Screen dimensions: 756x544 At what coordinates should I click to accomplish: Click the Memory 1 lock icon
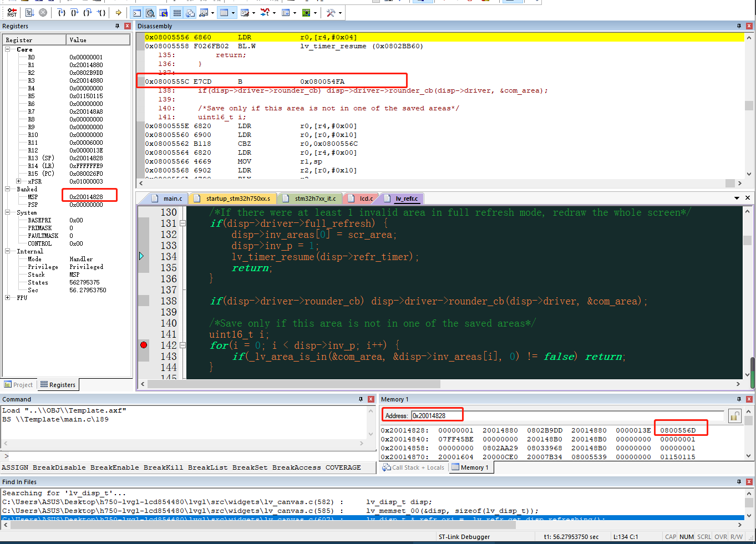tap(734, 416)
